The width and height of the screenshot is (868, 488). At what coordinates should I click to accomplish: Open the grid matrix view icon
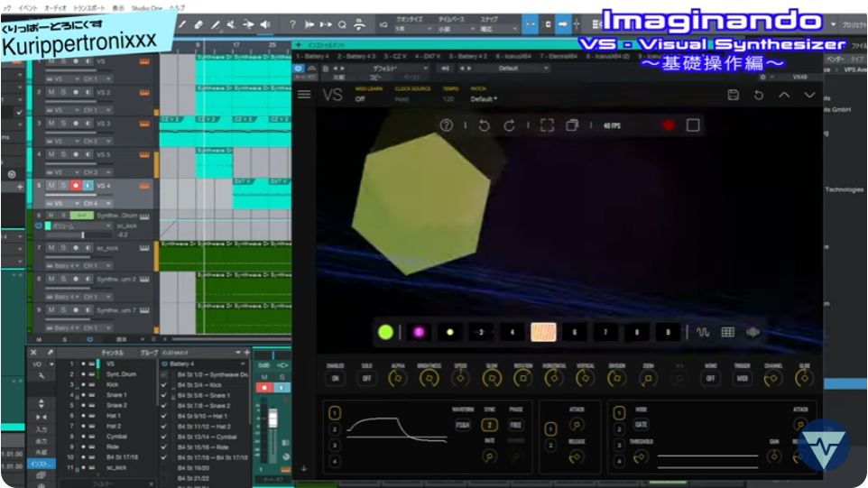(x=727, y=332)
